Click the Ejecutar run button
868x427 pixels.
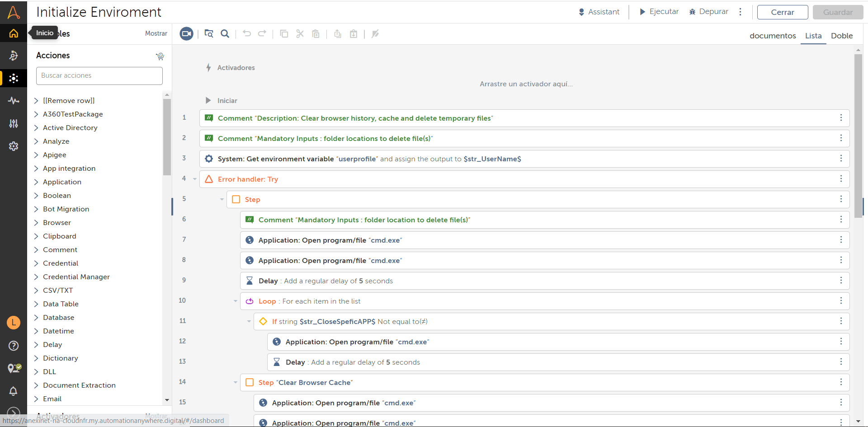point(659,12)
